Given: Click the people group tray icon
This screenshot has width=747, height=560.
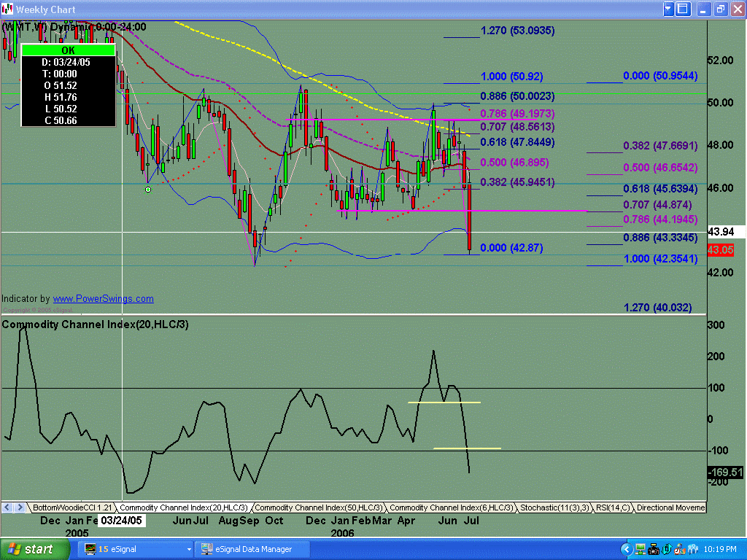Looking at the screenshot, I should (x=693, y=550).
